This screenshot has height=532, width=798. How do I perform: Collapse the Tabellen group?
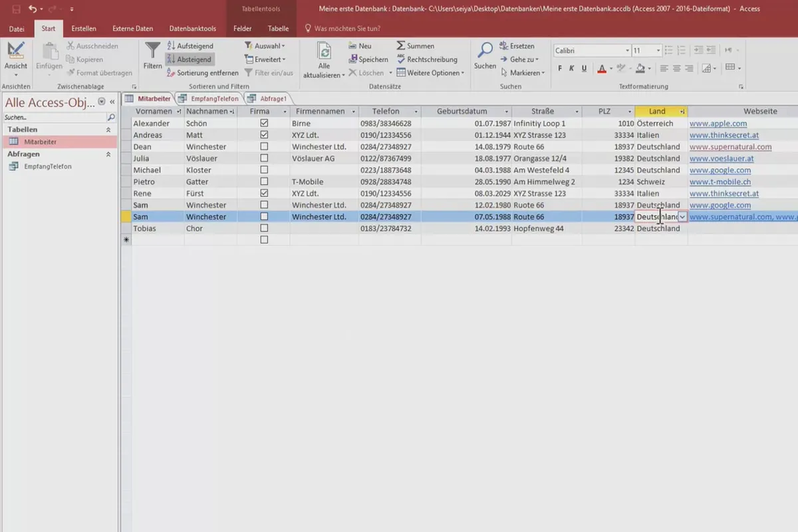point(108,130)
